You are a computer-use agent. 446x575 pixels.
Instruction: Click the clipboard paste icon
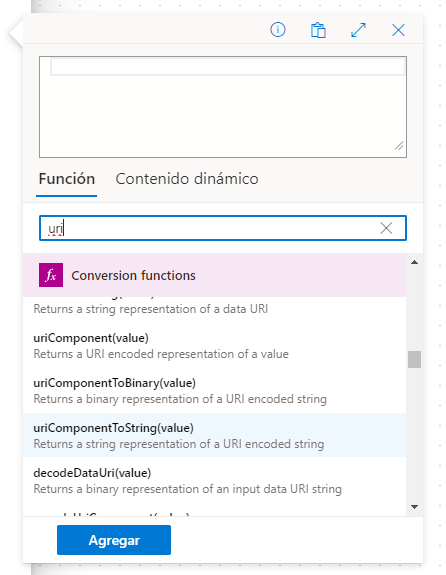pos(318,30)
